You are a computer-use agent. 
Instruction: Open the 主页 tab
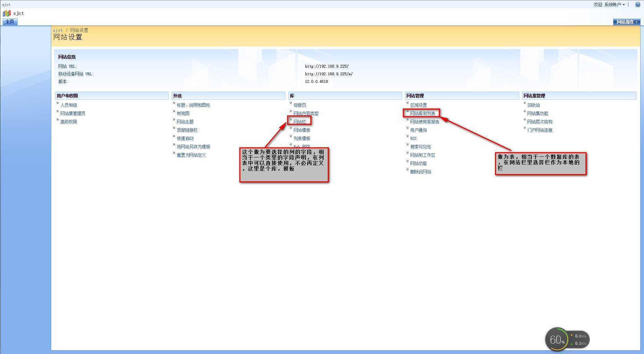(x=10, y=22)
